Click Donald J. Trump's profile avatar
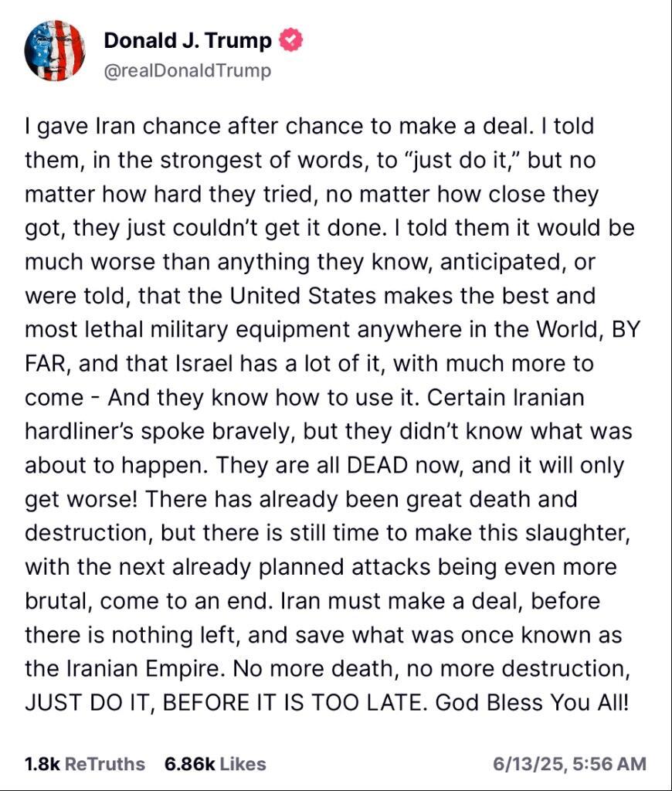 (x=55, y=52)
